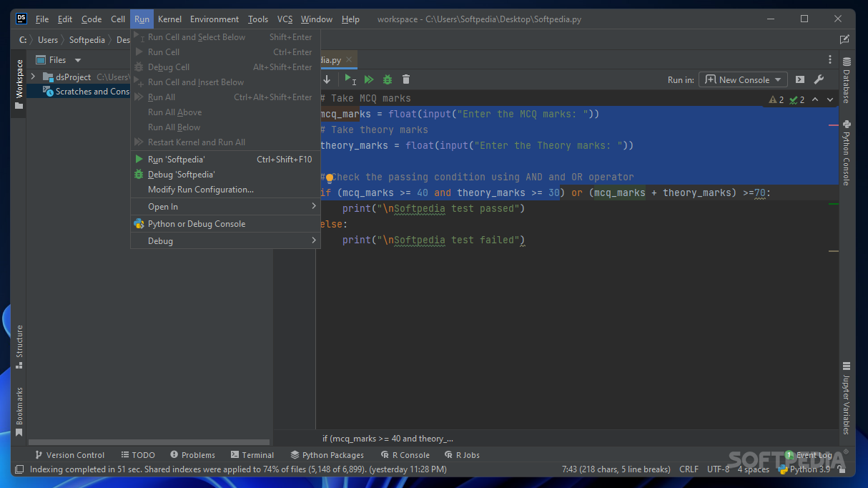Open the Event Log
This screenshot has width=868, height=488.
(x=809, y=455)
